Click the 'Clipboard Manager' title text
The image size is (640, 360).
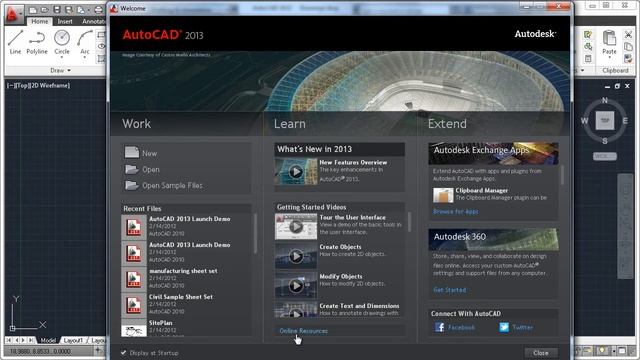click(x=482, y=190)
